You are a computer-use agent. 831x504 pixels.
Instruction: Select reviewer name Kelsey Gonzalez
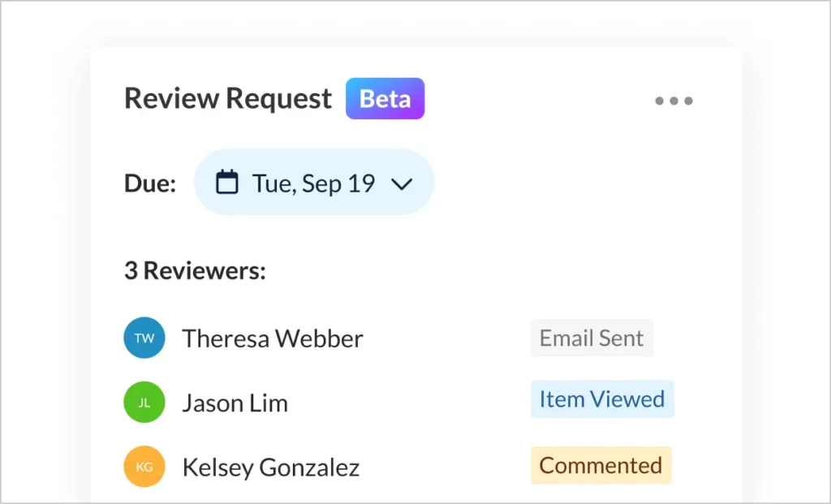coord(271,467)
